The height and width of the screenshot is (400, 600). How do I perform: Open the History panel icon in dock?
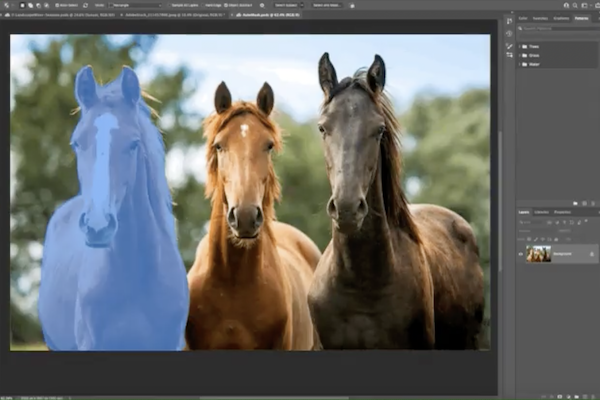click(x=509, y=34)
